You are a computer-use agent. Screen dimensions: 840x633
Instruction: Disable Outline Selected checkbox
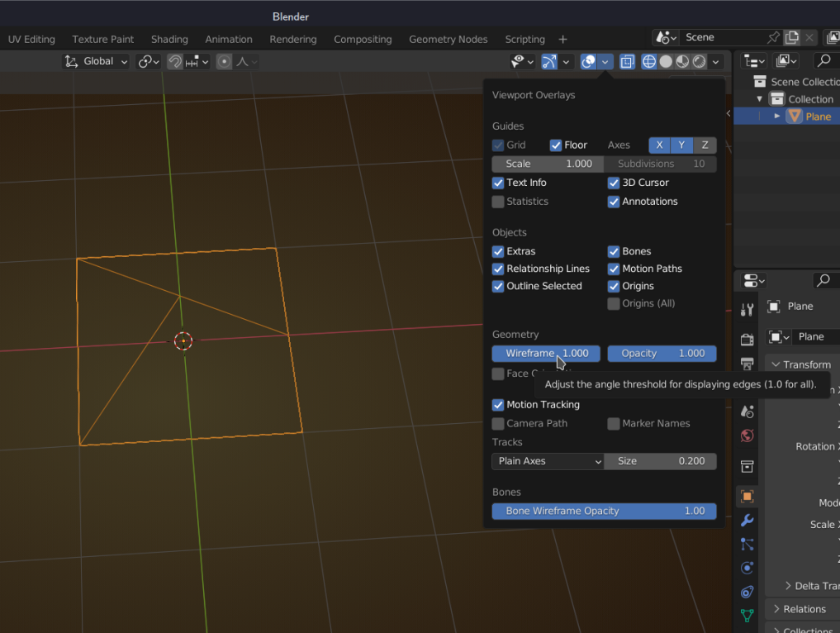(x=498, y=286)
